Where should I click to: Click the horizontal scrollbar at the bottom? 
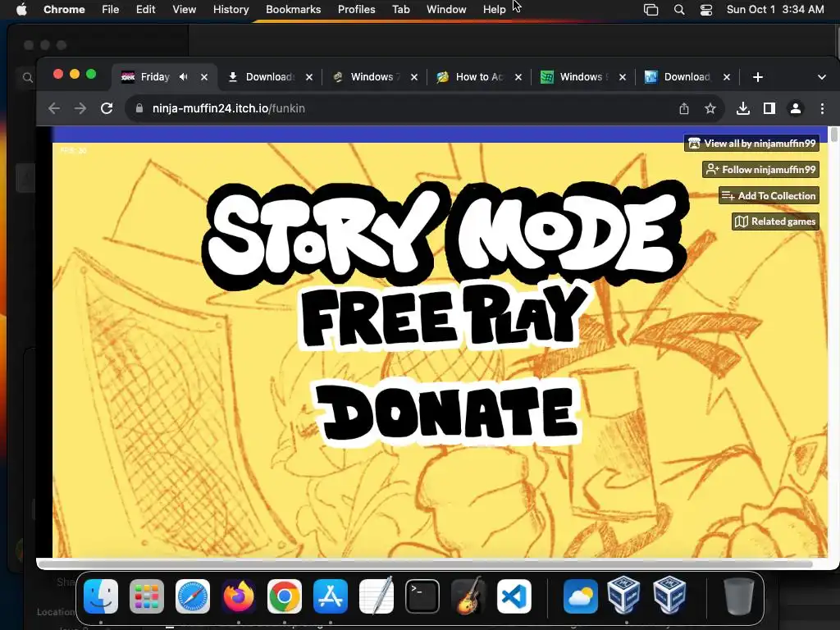pos(426,564)
